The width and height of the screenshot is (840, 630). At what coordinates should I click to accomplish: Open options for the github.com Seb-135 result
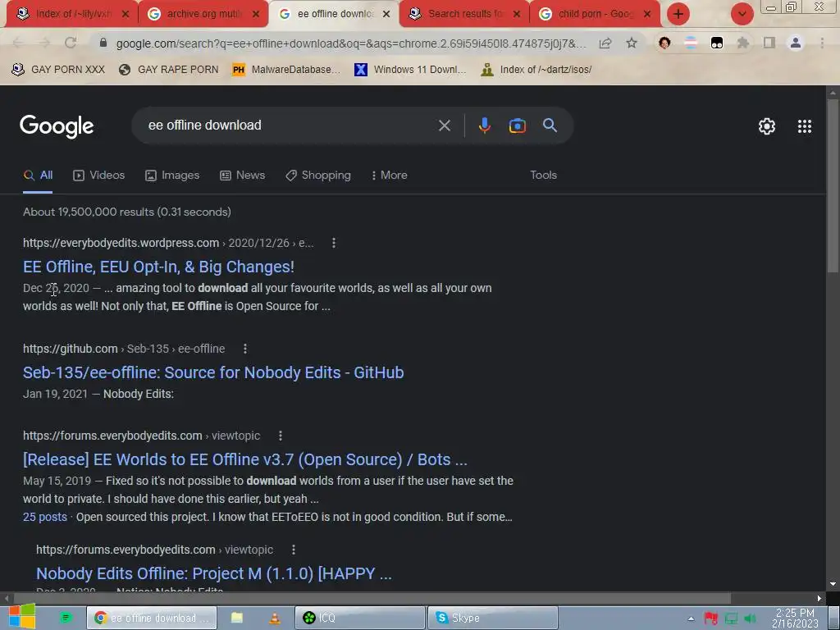click(245, 349)
